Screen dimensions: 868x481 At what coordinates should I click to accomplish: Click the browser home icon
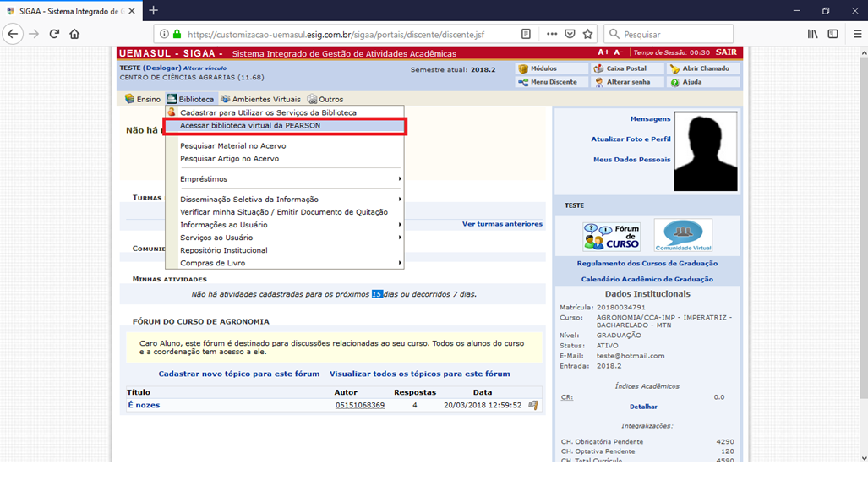tap(74, 34)
